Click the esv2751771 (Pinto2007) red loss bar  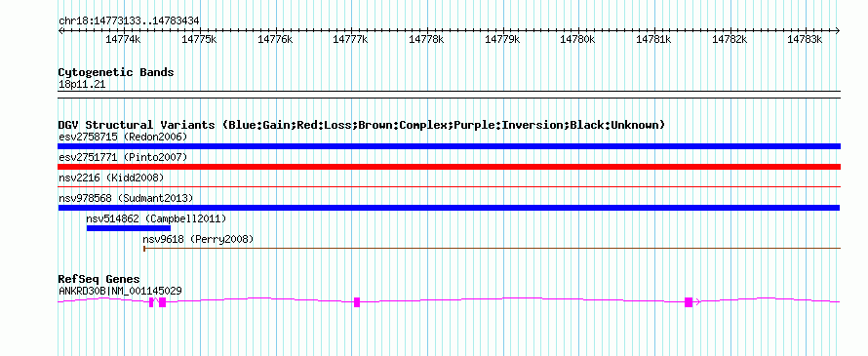click(449, 167)
